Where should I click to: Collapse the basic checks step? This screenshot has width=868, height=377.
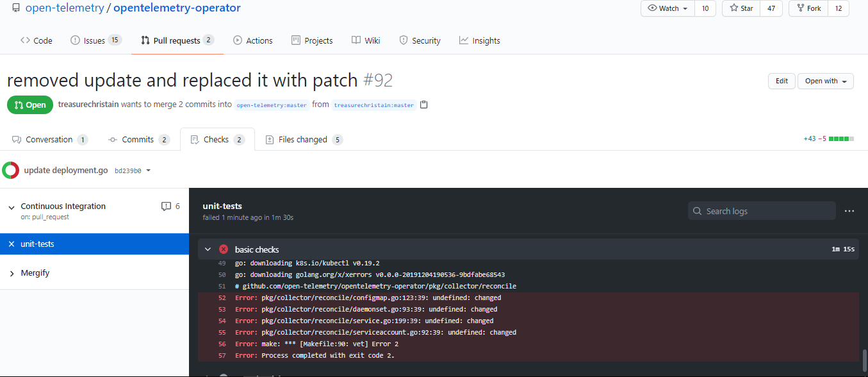click(x=208, y=249)
